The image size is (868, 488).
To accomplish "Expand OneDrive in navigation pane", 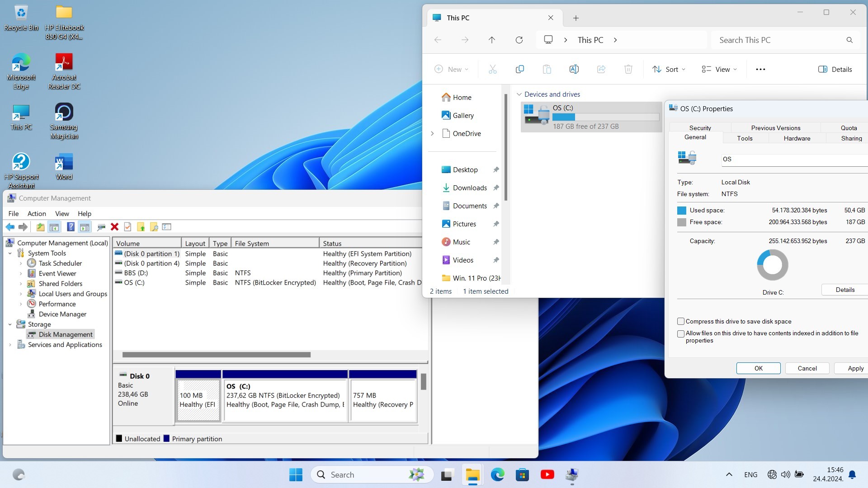I will (x=432, y=133).
